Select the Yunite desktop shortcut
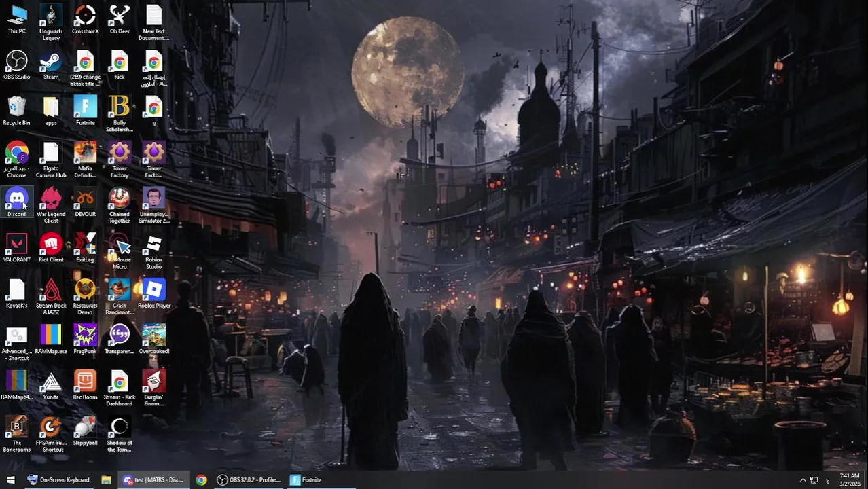 click(51, 385)
